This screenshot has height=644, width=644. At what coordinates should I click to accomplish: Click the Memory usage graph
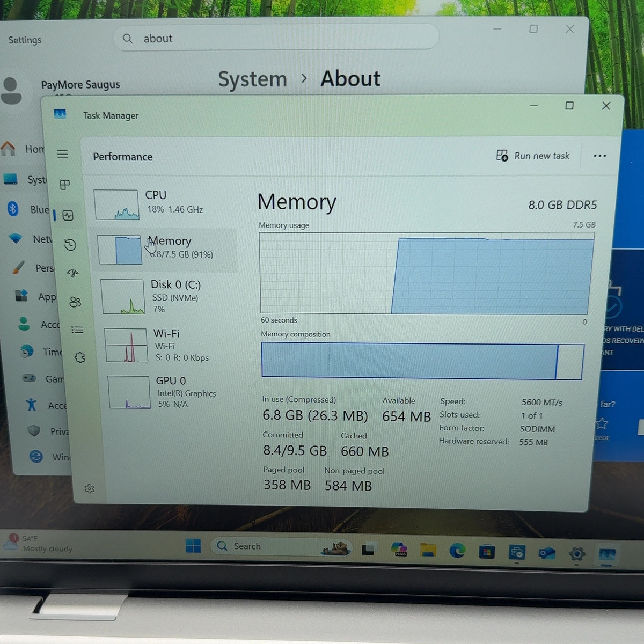[x=427, y=274]
